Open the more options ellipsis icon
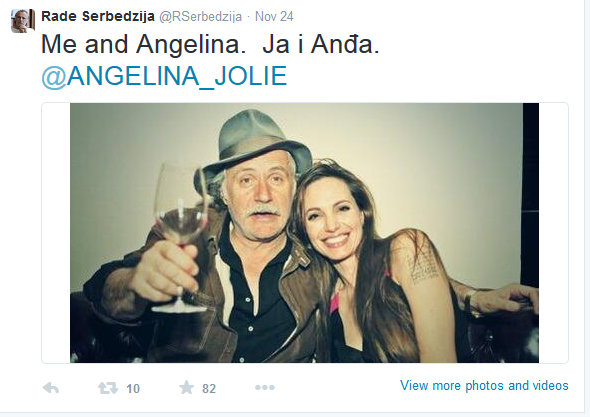590x417 pixels. [265, 387]
